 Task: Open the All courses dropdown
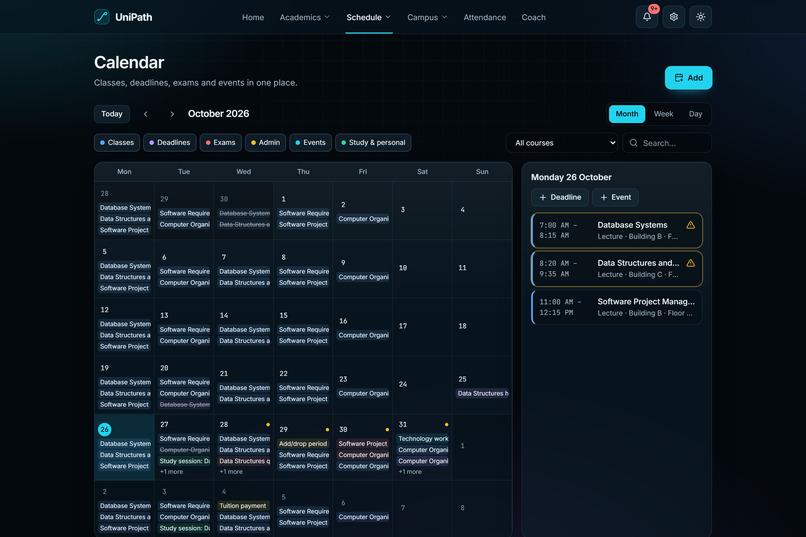[562, 143]
